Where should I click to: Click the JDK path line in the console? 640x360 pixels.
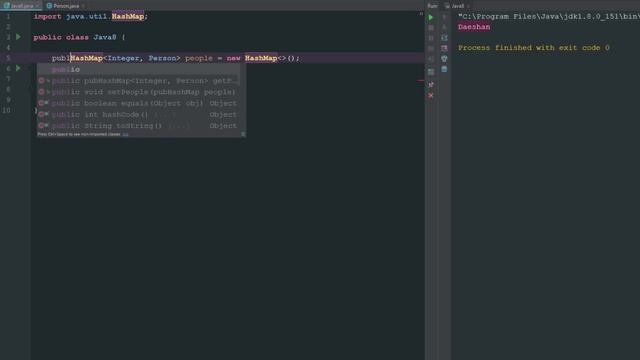[x=549, y=17]
